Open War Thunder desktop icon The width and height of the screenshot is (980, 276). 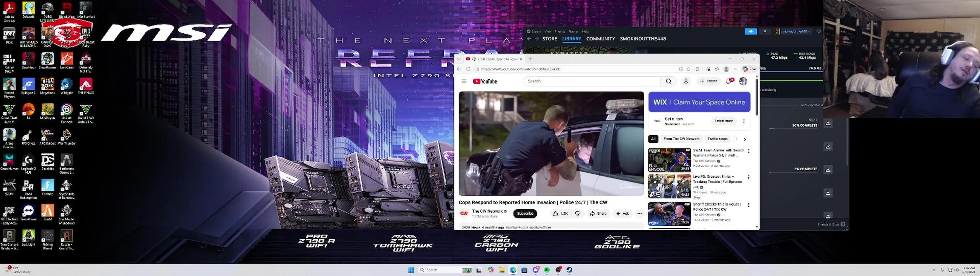click(67, 137)
